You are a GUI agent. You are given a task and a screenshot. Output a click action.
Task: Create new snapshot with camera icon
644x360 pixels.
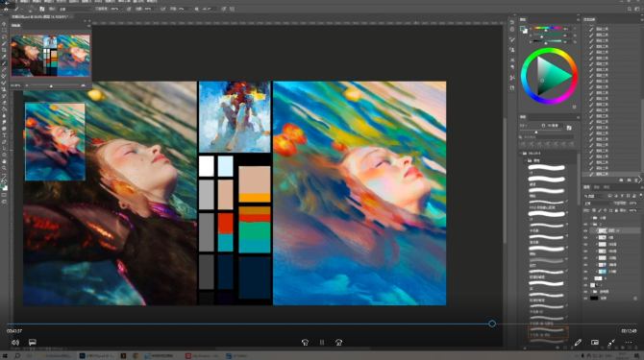point(629,180)
